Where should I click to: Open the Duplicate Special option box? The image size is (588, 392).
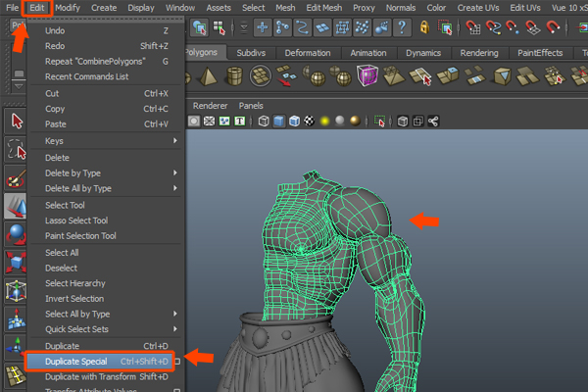click(x=177, y=362)
